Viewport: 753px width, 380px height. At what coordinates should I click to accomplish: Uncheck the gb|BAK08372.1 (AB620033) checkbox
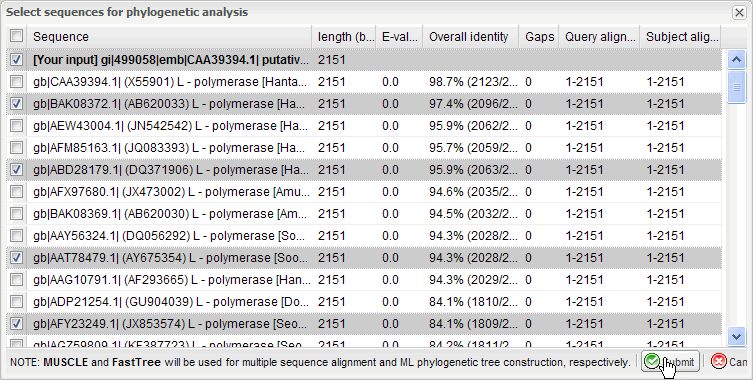tap(16, 104)
